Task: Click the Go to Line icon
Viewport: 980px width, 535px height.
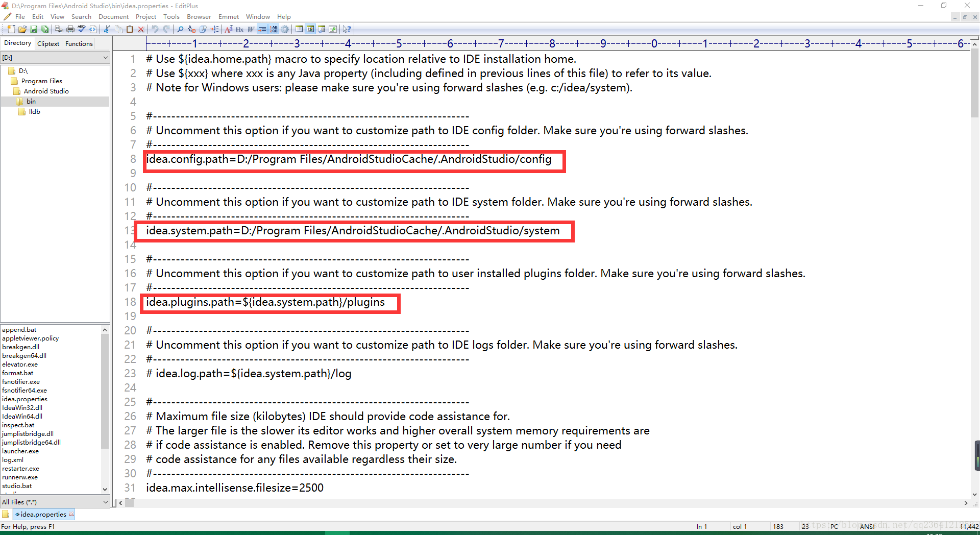Action: [214, 29]
